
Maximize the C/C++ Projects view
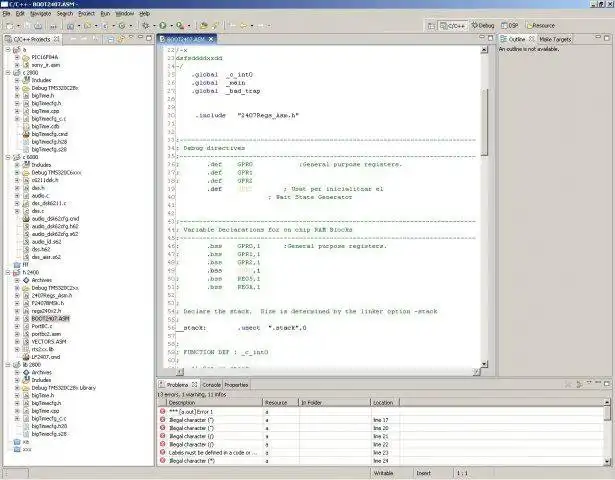[x=149, y=38]
